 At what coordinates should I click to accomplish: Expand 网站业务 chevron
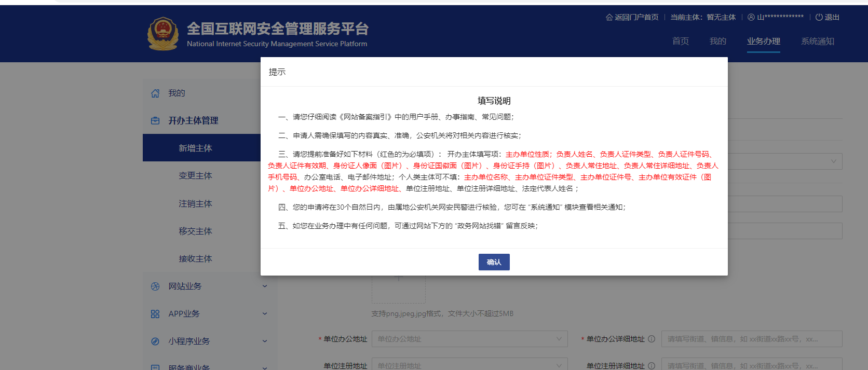click(265, 286)
